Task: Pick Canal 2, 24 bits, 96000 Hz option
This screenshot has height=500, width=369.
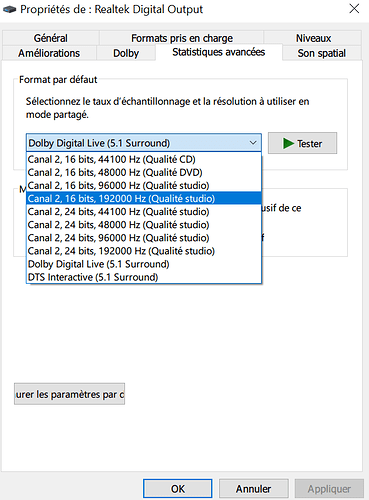Action: click(144, 238)
